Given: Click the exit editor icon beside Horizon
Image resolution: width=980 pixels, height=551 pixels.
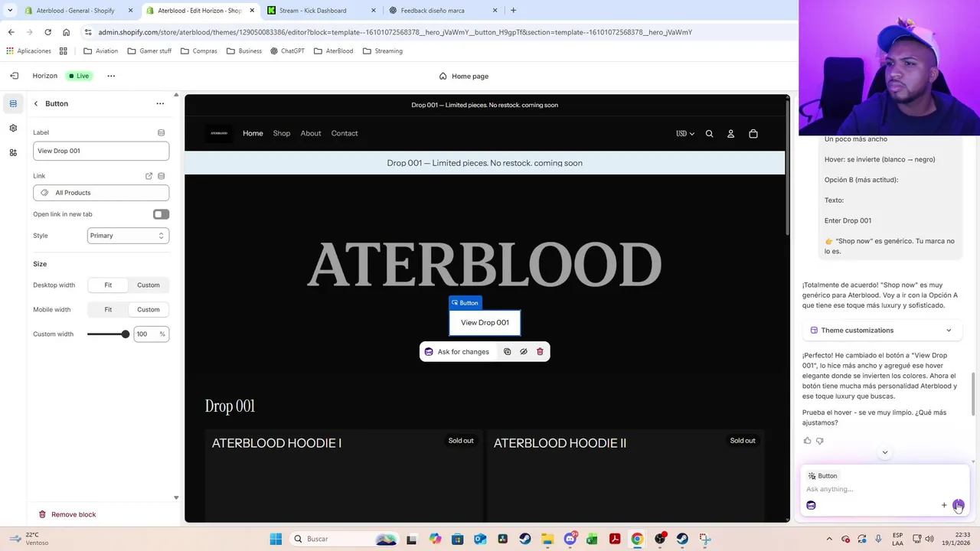Looking at the screenshot, I should pyautogui.click(x=14, y=76).
